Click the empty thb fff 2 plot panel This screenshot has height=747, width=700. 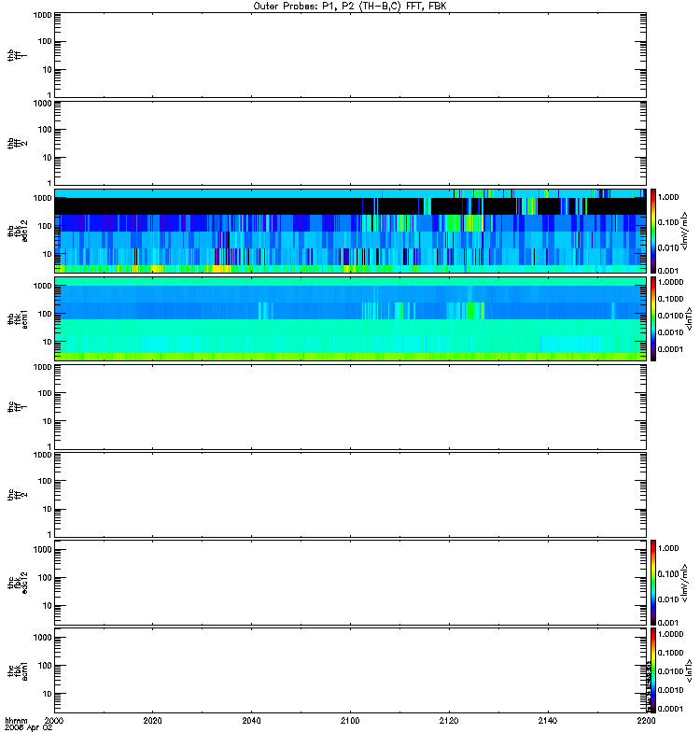pos(351,143)
